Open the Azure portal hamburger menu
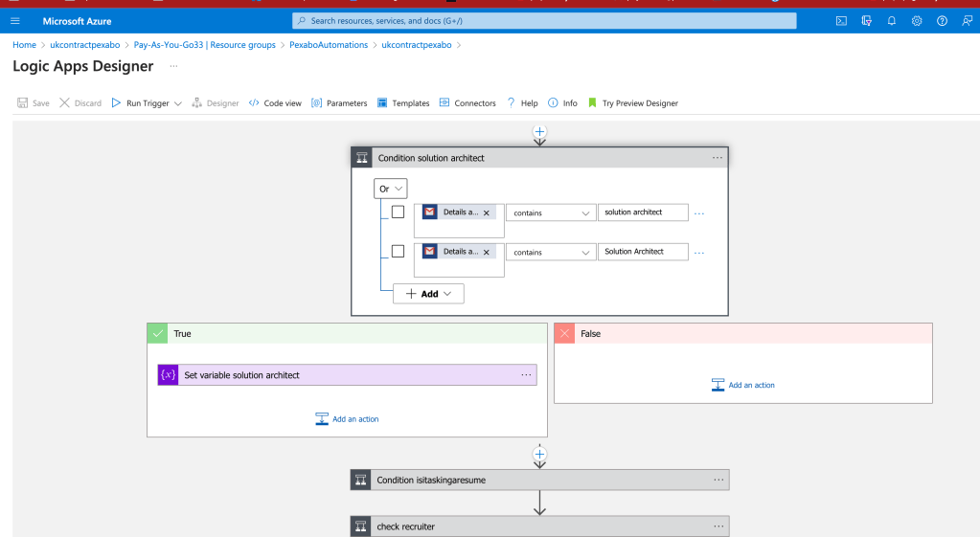980x537 pixels. point(15,21)
